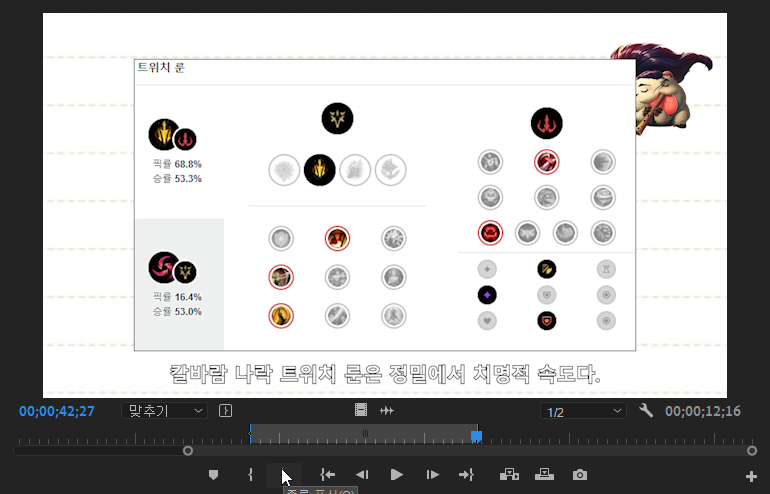Click the Extract button
The height and width of the screenshot is (494, 770).
(x=544, y=475)
